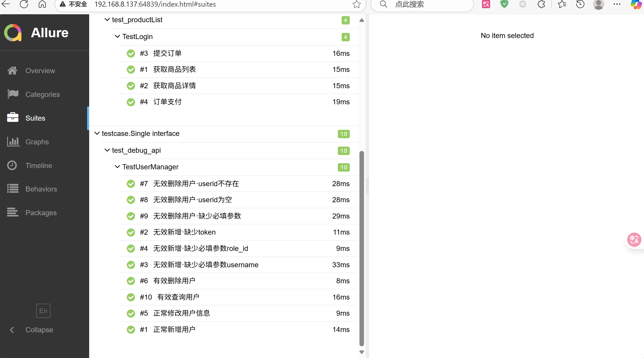The width and height of the screenshot is (644, 358).
Task: Switch to the Suites tab
Action: [x=35, y=118]
